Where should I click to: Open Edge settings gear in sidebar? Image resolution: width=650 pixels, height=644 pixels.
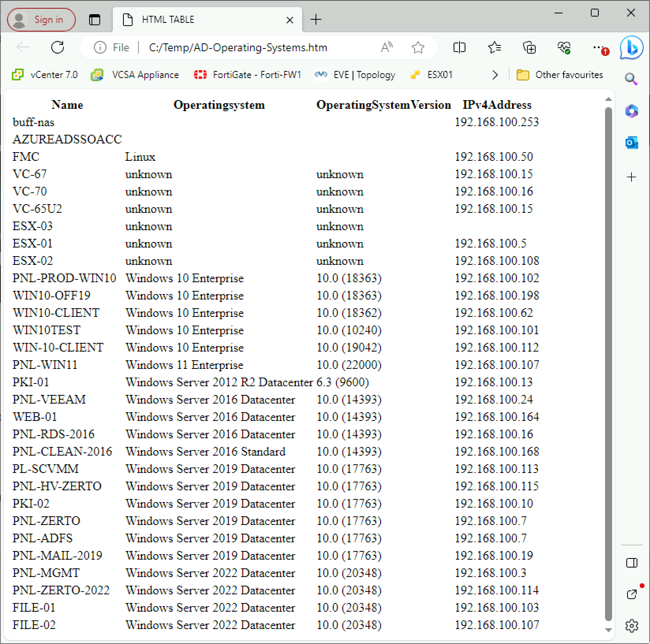click(631, 625)
